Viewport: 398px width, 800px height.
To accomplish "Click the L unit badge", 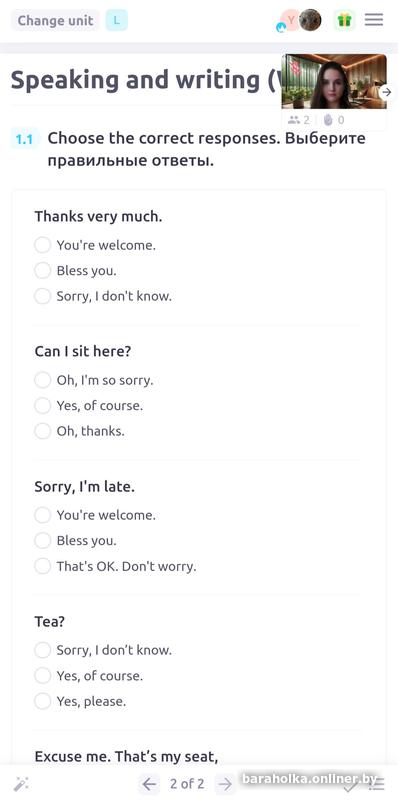I will tap(117, 20).
